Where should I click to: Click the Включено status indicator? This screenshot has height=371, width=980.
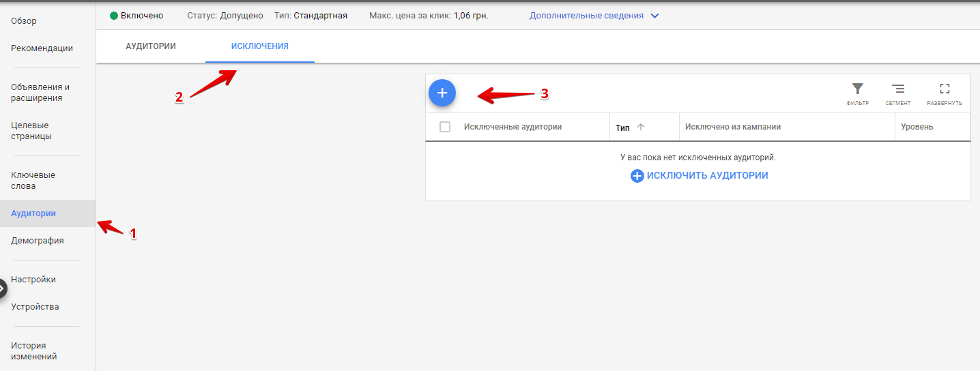[x=136, y=16]
